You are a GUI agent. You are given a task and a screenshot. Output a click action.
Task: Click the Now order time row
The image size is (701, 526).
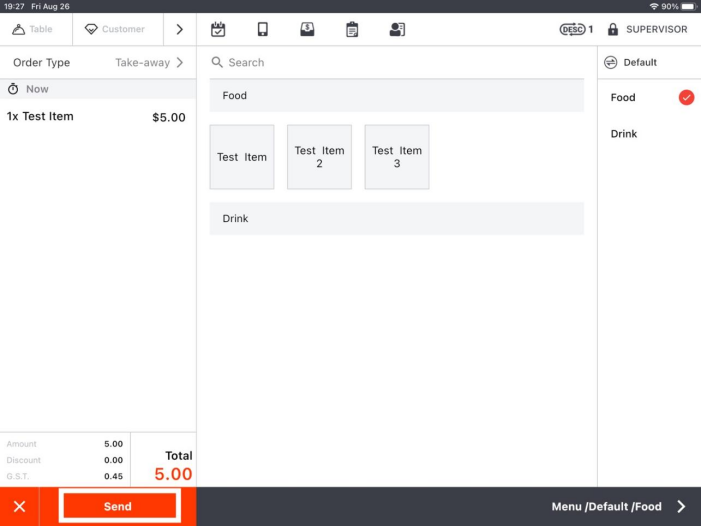98,89
